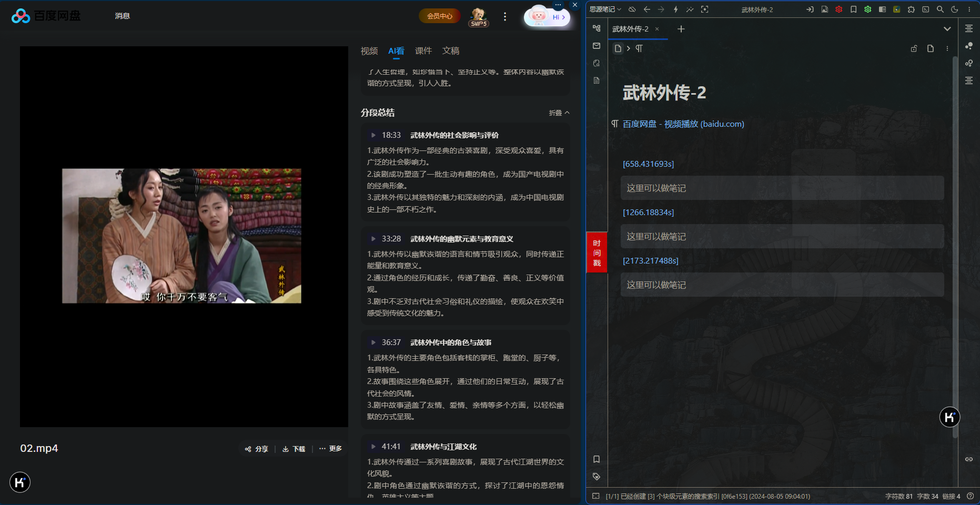Open the inbox mail panel in SiYuan
This screenshot has height=505, width=980.
pyautogui.click(x=597, y=46)
